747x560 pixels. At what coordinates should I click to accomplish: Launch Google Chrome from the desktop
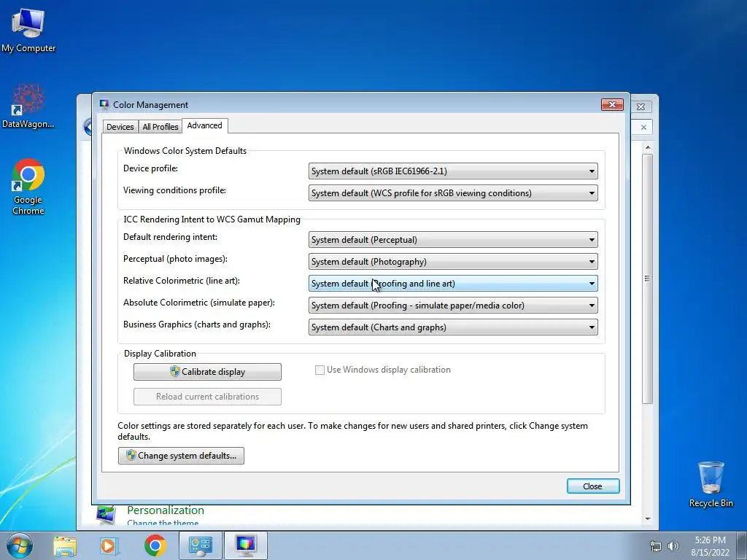click(28, 187)
